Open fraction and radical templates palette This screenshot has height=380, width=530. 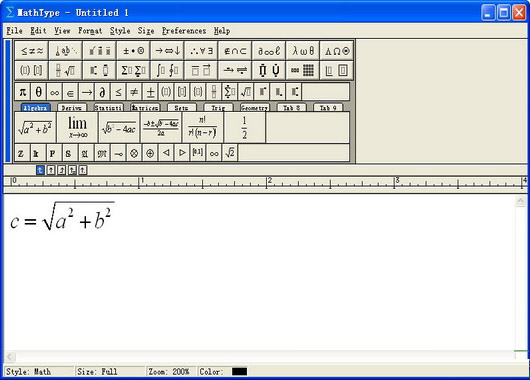66,70
